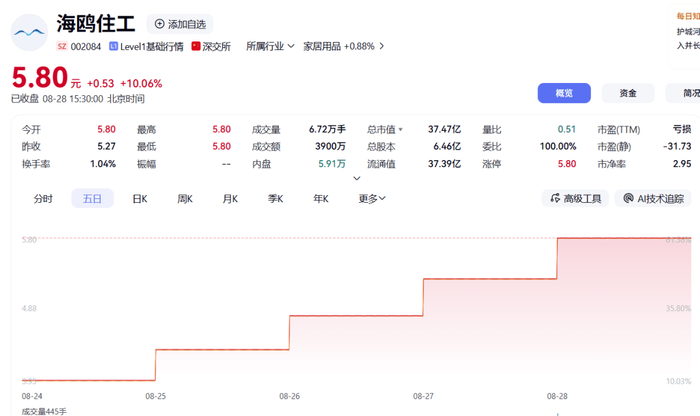Toggle the 总市值 dropdown arrow
Viewport: 700px width, 416px height.
(x=400, y=130)
